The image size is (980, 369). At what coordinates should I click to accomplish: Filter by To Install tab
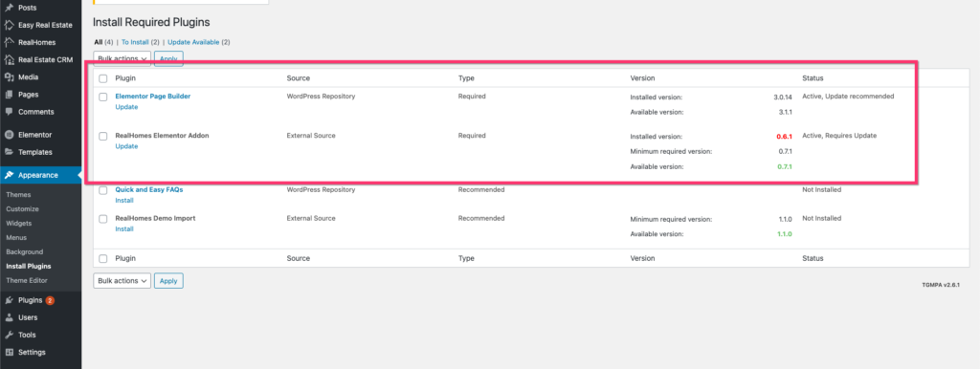[135, 42]
